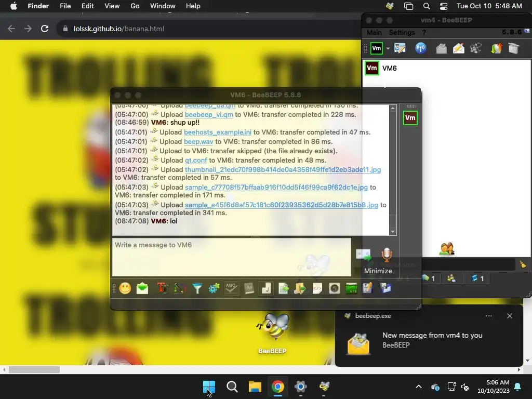
Task: Switch to blue file sharing tab showing 1
Action: pyautogui.click(x=478, y=278)
